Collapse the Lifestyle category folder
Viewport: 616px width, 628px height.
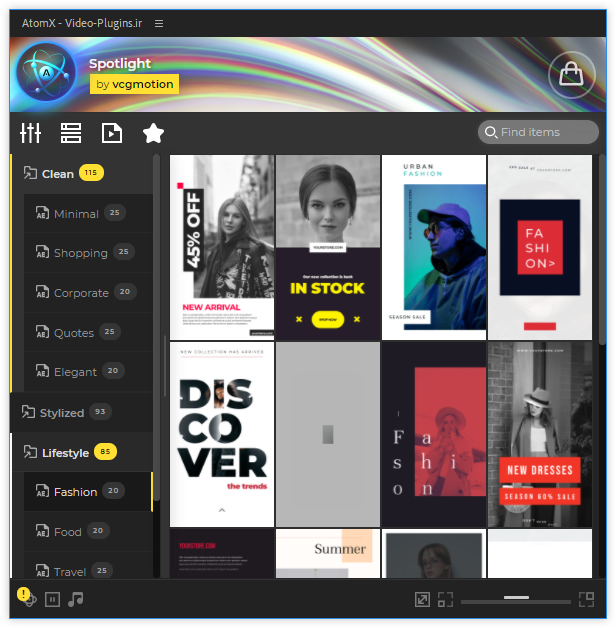tap(82, 452)
